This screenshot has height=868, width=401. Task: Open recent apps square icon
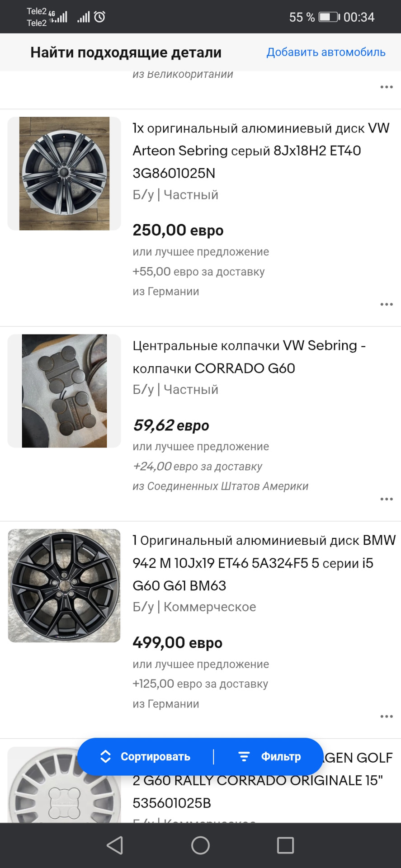tap(285, 845)
